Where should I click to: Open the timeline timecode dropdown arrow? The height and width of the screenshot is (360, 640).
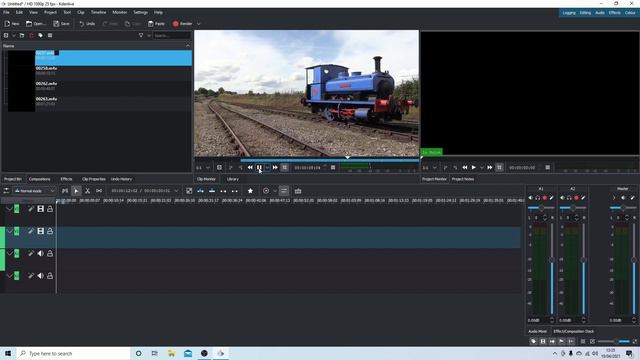click(176, 191)
